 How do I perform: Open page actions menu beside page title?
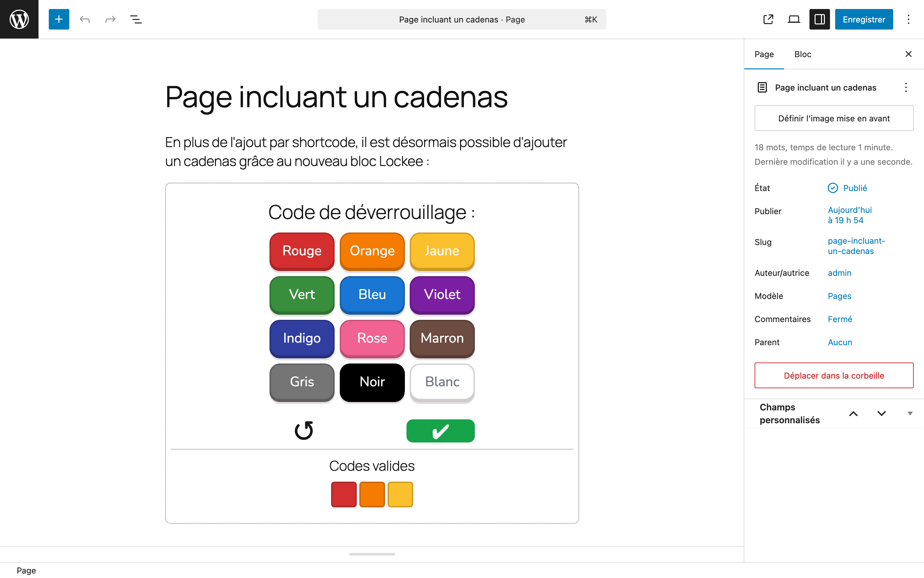click(x=906, y=88)
